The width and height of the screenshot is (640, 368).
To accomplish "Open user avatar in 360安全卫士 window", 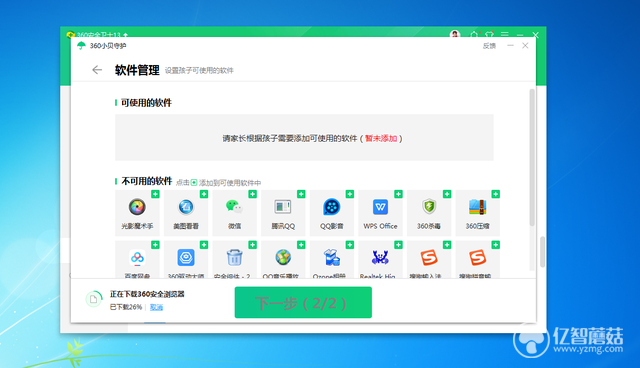I will [x=455, y=34].
